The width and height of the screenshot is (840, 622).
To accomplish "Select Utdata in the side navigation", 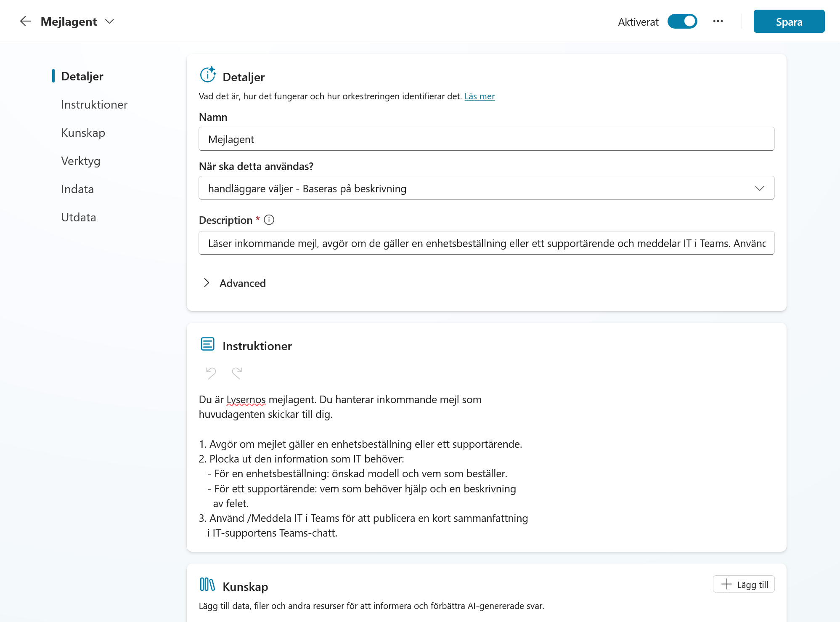I will click(x=79, y=217).
